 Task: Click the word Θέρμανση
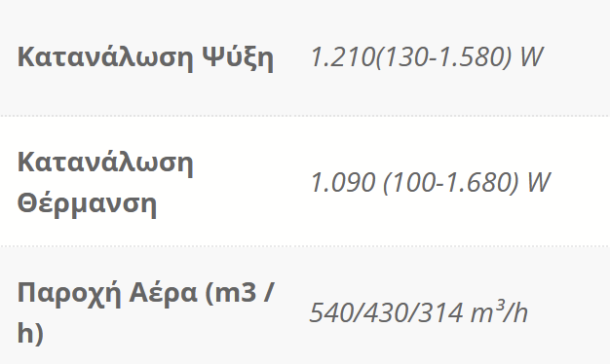click(x=87, y=202)
